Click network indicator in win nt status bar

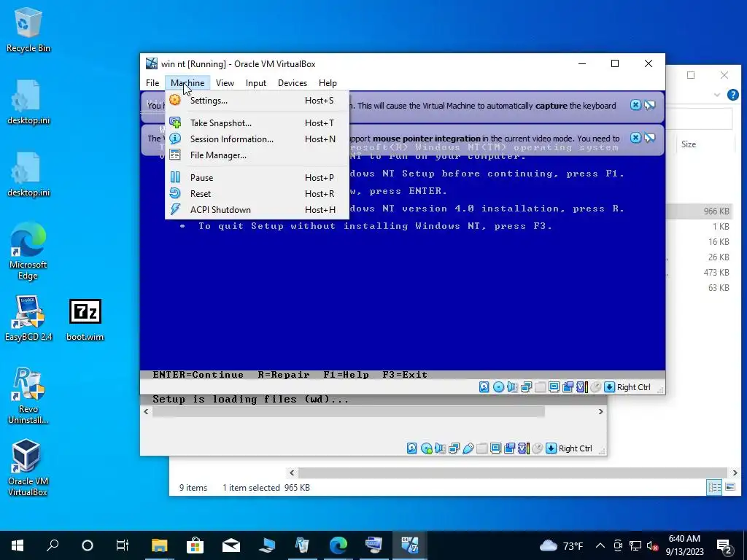[527, 387]
